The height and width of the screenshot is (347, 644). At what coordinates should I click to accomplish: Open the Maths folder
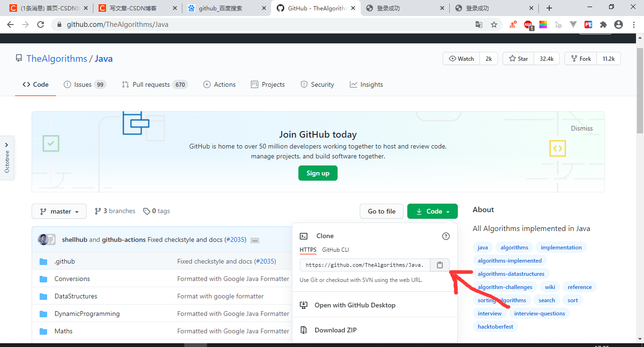64,331
